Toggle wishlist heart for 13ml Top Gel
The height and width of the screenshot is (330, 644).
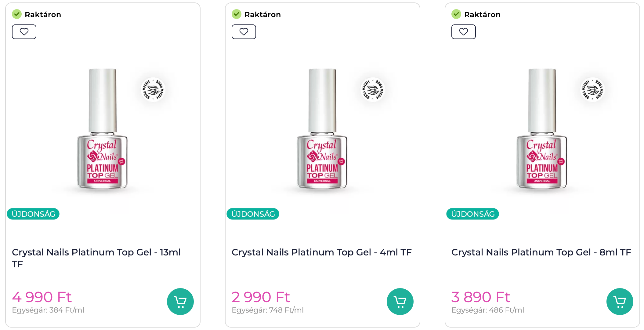[x=24, y=32]
